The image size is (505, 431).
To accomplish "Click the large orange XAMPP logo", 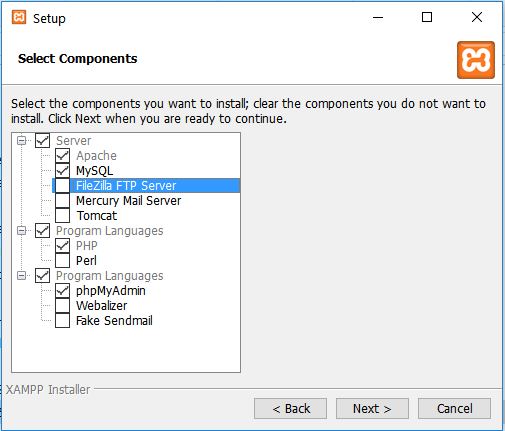I will pos(476,60).
